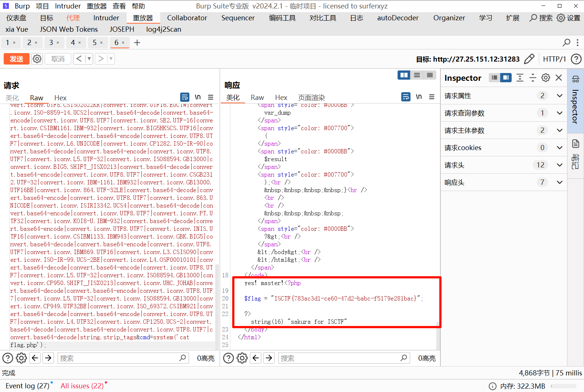Click request search previous match arrow
584x392 pixels.
click(35, 358)
